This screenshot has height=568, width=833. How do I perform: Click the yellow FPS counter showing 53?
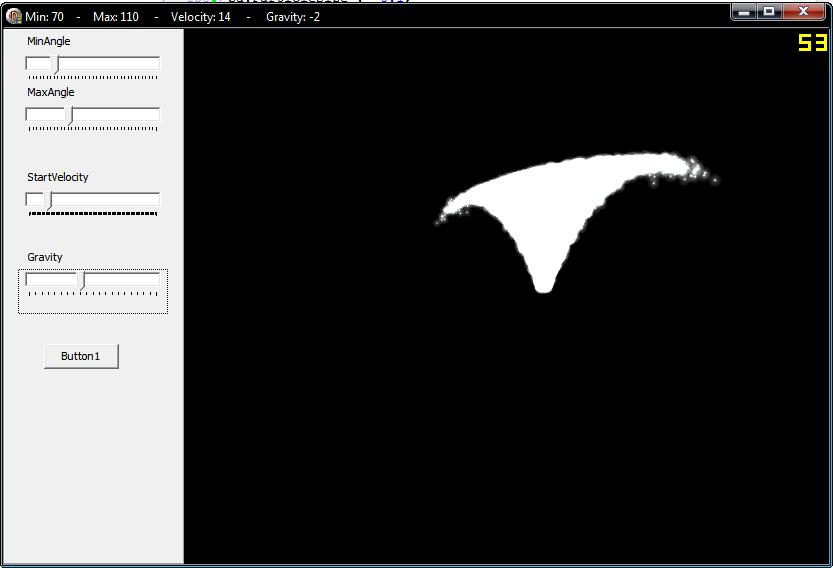pos(812,43)
